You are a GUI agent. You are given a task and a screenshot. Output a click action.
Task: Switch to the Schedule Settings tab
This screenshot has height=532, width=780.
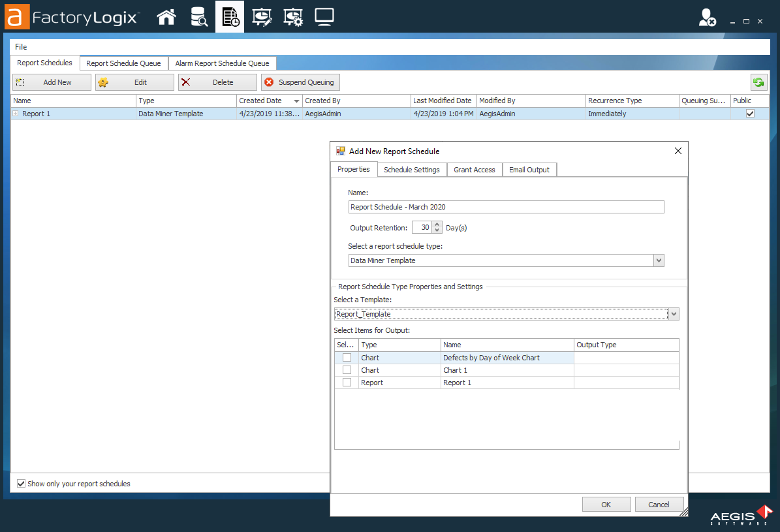click(412, 169)
